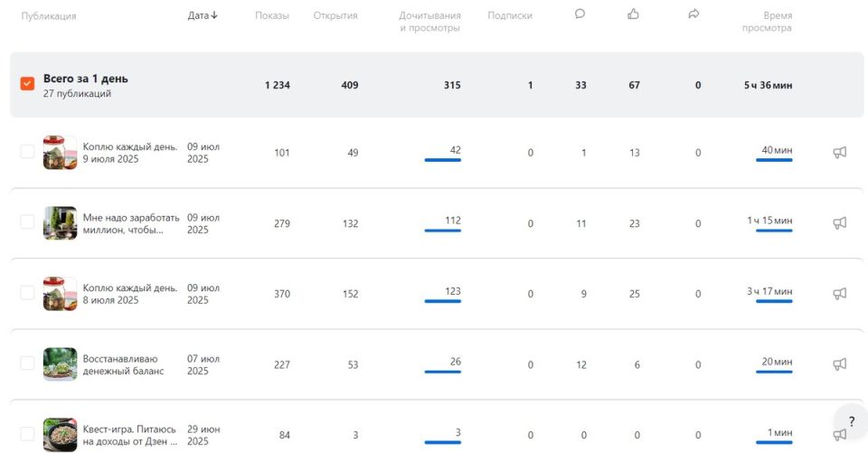Click megaphone for 'Коплю каждый день. 8 июля' row

[x=839, y=294]
